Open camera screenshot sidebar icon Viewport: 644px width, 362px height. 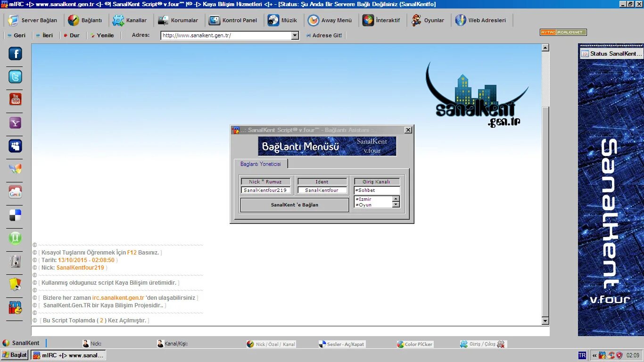tap(16, 262)
